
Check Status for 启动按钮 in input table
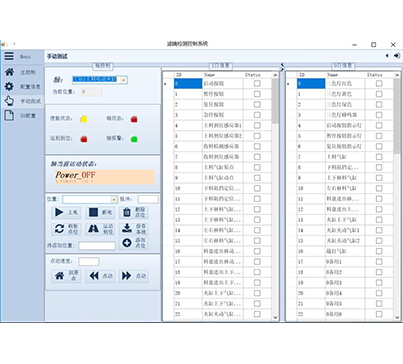pyautogui.click(x=257, y=84)
